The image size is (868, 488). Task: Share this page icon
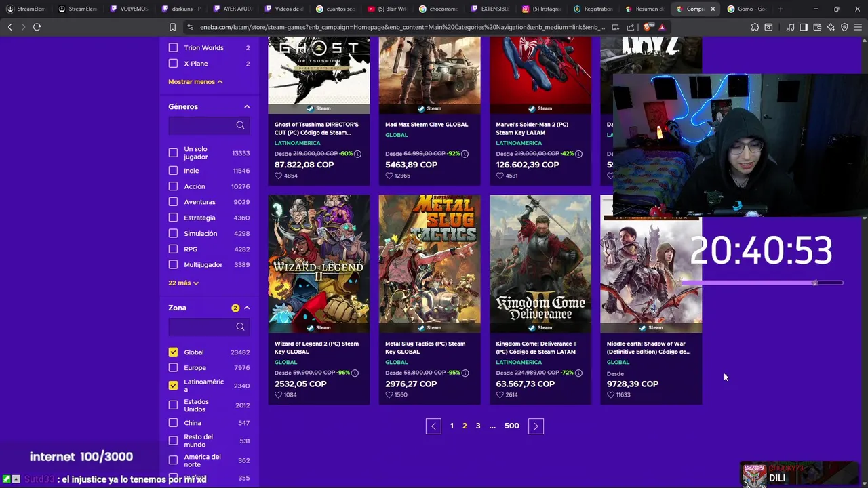pos(630,27)
